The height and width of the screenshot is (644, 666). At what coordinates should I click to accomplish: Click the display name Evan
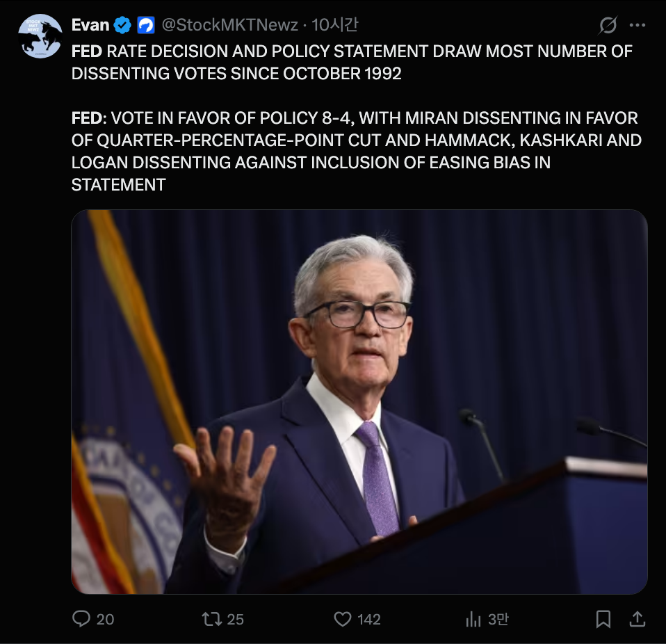tap(90, 26)
